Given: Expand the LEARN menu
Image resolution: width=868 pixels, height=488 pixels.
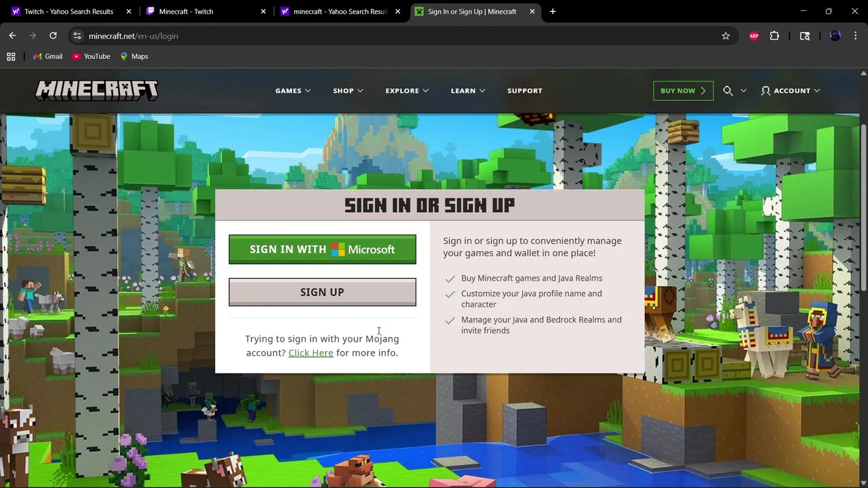Looking at the screenshot, I should pyautogui.click(x=468, y=91).
